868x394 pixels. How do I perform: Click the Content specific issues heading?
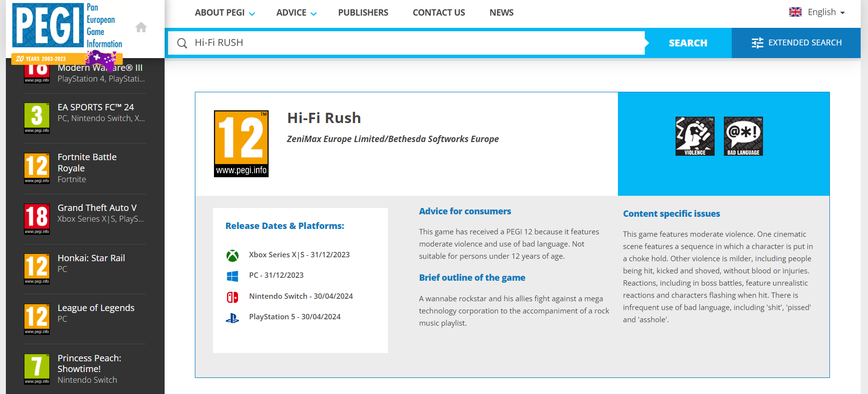click(x=672, y=214)
